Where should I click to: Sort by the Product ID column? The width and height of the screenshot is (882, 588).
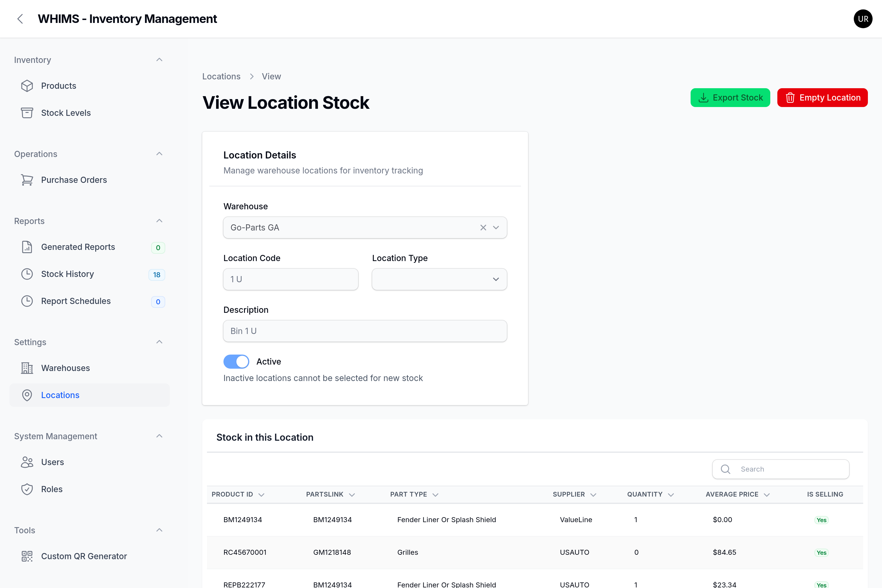click(238, 494)
